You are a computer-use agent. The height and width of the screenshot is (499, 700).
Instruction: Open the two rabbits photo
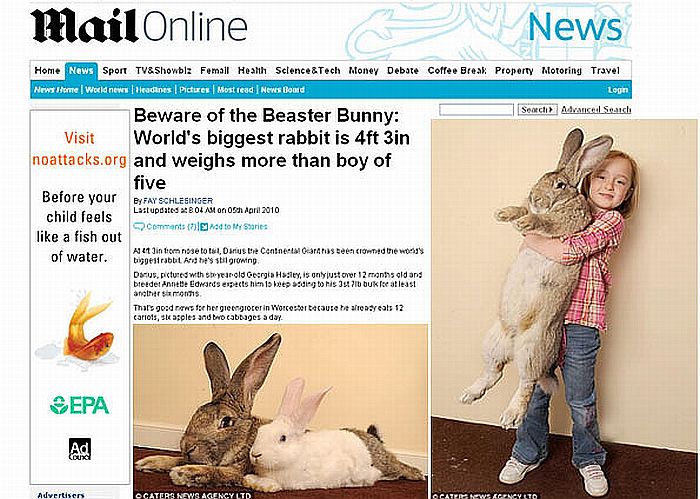point(280,412)
